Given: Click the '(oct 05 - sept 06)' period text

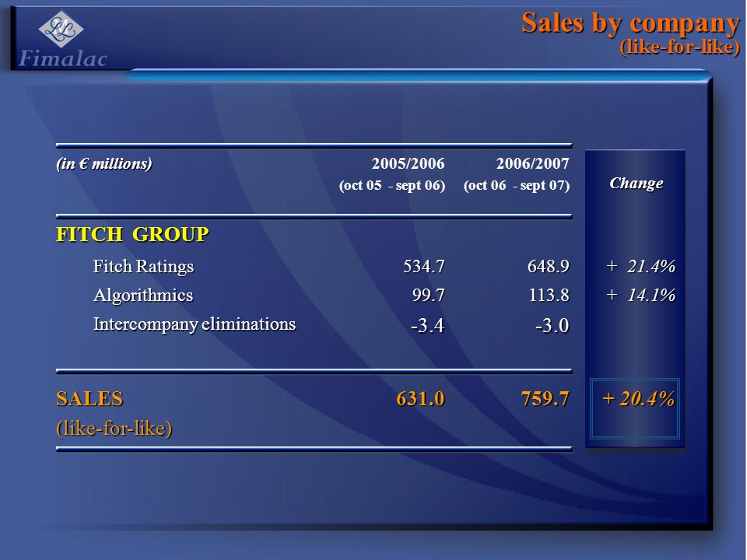Looking at the screenshot, I should point(392,185).
